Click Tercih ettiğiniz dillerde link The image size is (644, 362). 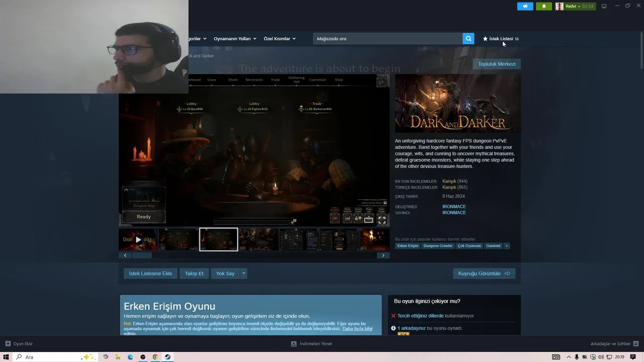[421, 316]
